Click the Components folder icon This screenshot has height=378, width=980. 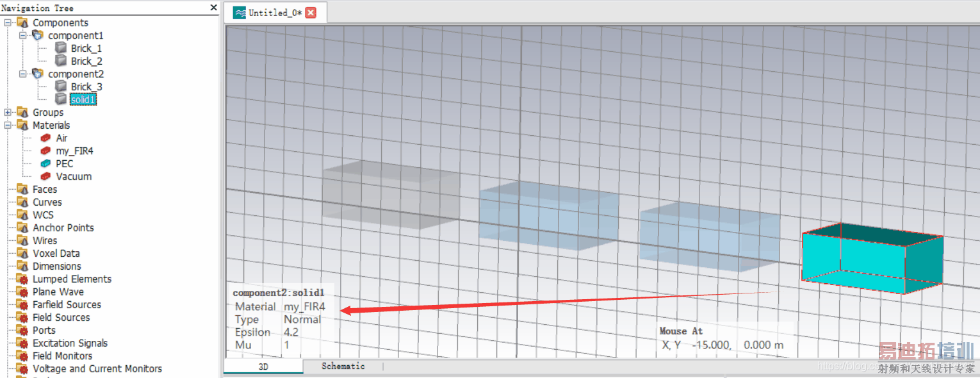pos(23,22)
